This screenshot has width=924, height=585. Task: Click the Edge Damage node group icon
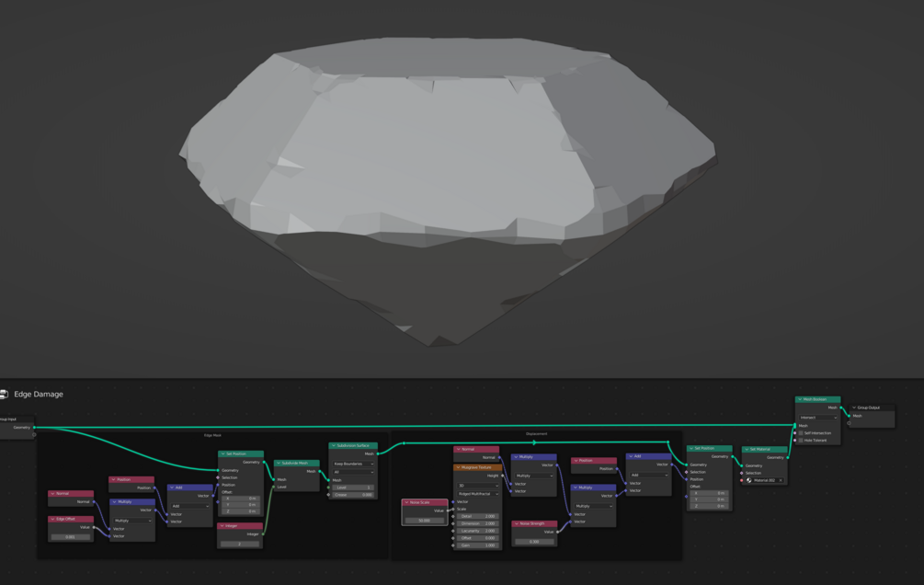pos(4,394)
